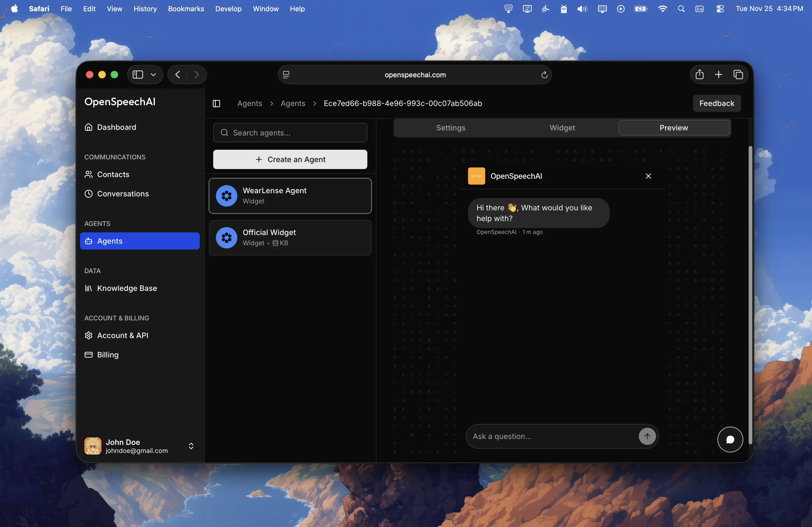Open the History menu
The image size is (812, 527).
point(145,9)
